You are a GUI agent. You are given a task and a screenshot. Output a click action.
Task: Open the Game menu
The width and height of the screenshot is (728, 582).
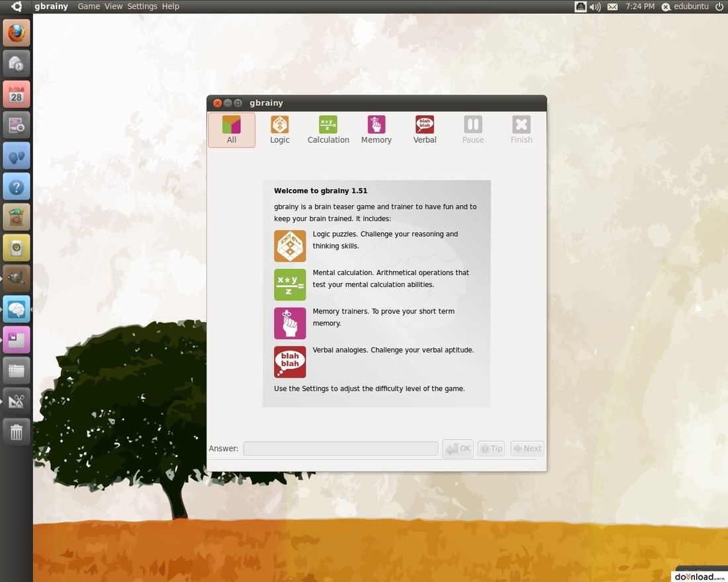tap(89, 7)
